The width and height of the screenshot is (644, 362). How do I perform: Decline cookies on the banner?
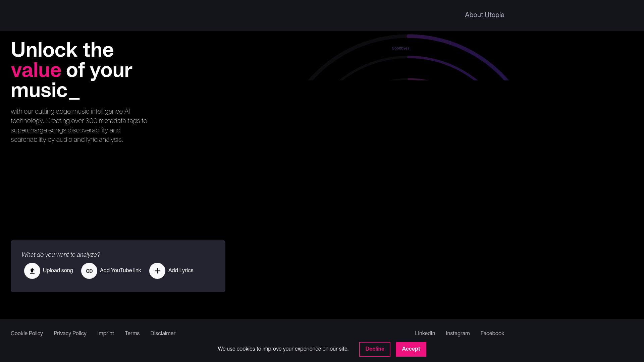pos(375,349)
